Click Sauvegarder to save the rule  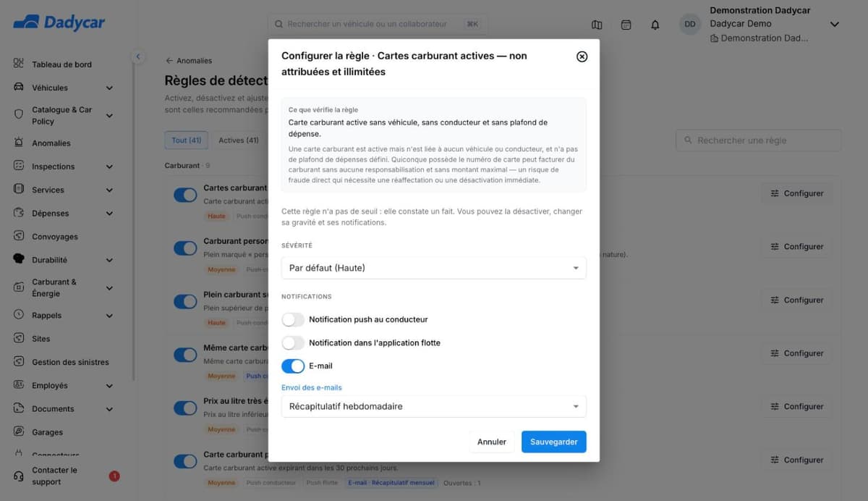pos(554,442)
